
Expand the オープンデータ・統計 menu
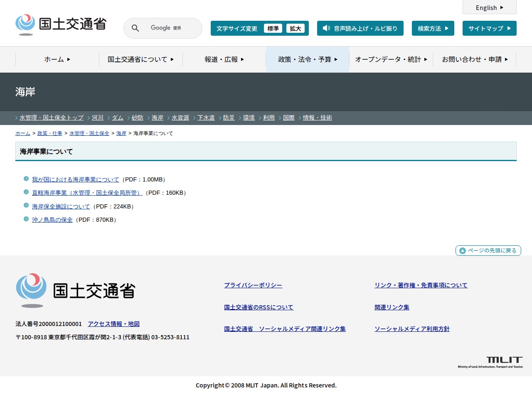pyautogui.click(x=391, y=59)
